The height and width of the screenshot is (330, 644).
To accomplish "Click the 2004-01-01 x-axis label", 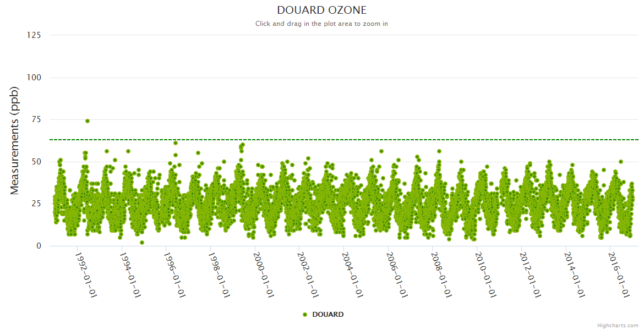I will [353, 275].
